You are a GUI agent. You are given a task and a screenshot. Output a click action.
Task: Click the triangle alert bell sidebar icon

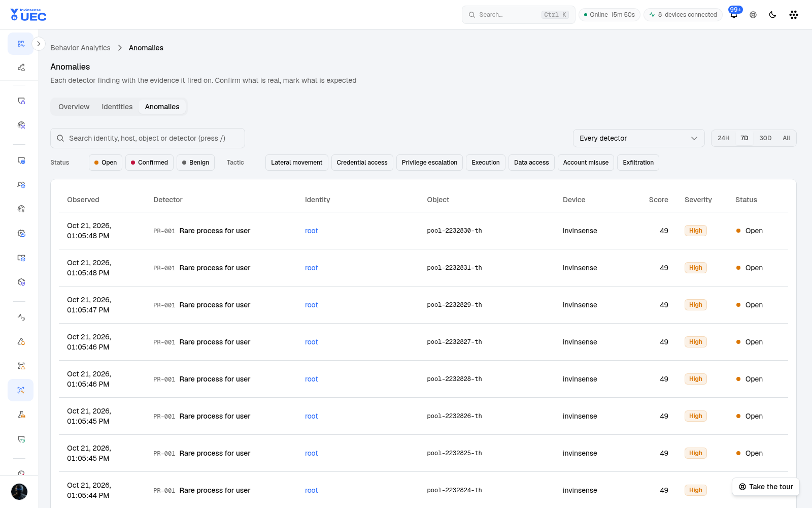[21, 341]
